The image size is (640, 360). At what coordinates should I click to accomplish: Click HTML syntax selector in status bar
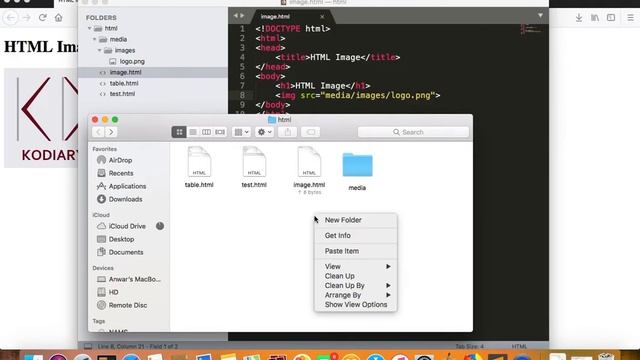[x=519, y=347]
